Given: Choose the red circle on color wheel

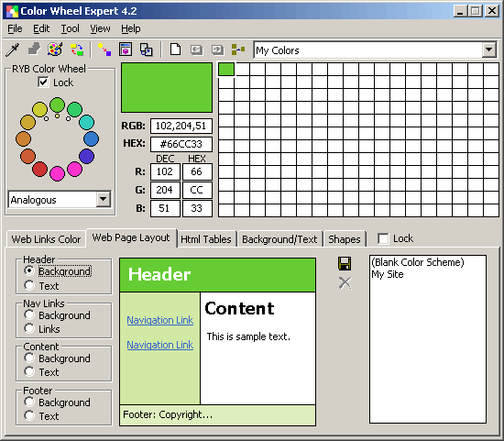Looking at the screenshot, I should click(x=39, y=169).
